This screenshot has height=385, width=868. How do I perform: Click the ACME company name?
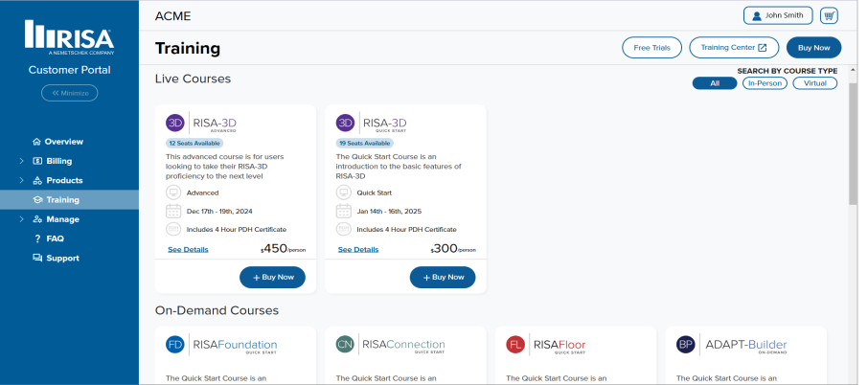point(172,16)
